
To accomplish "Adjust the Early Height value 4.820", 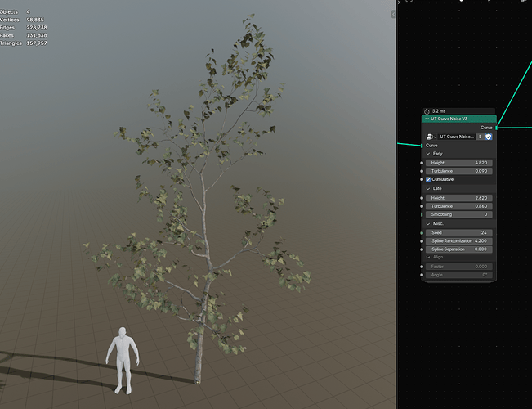I will 458,163.
